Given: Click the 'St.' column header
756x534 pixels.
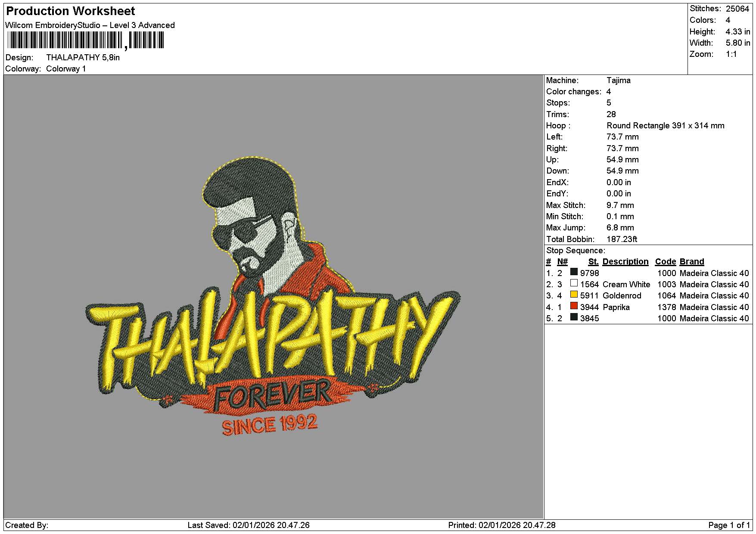Looking at the screenshot, I should pyautogui.click(x=594, y=262).
